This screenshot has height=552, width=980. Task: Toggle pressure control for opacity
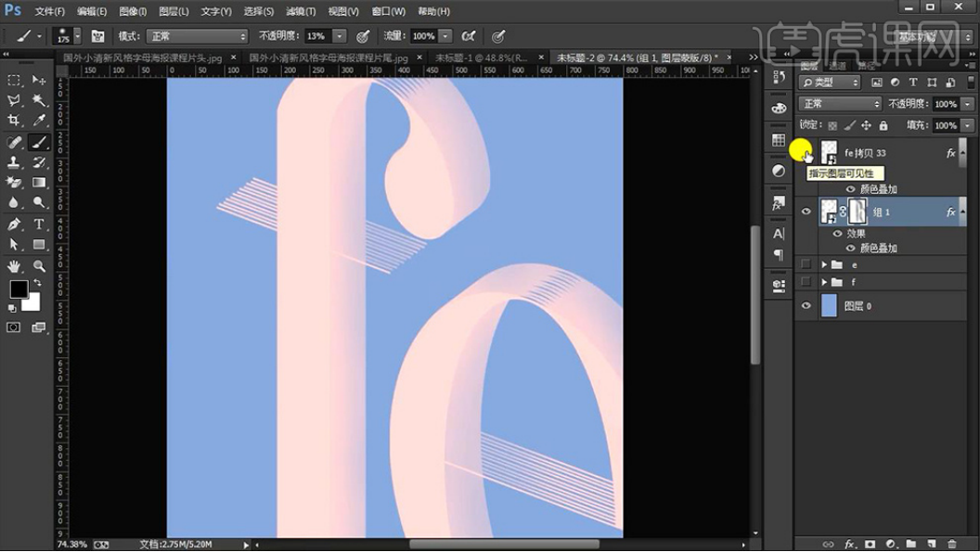[363, 36]
